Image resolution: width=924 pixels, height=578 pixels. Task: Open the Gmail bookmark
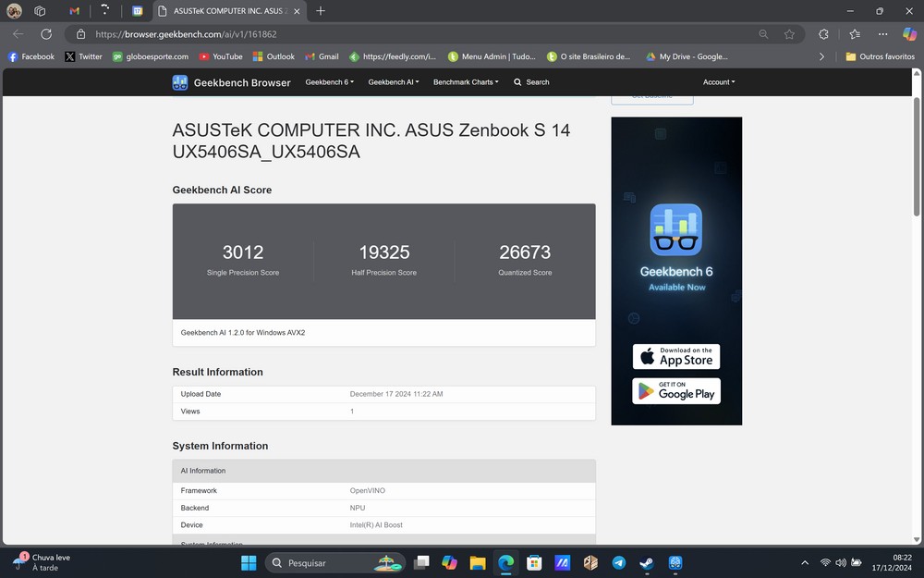pyautogui.click(x=322, y=56)
